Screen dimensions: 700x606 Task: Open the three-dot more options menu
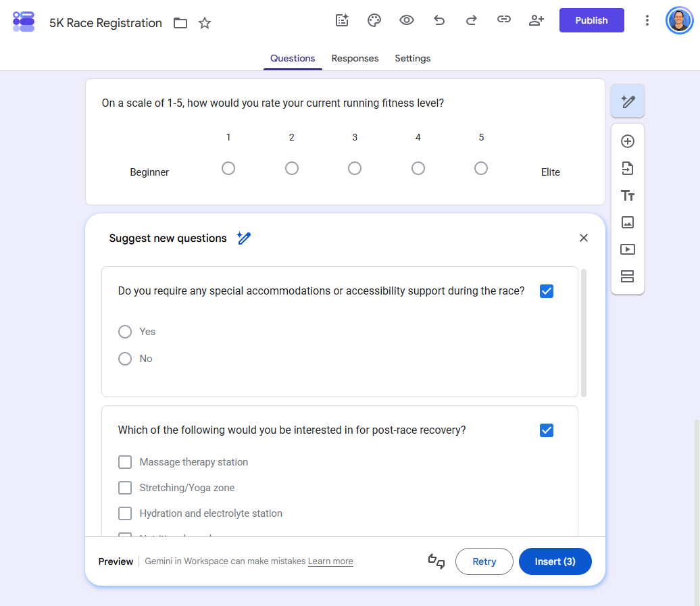coord(647,20)
